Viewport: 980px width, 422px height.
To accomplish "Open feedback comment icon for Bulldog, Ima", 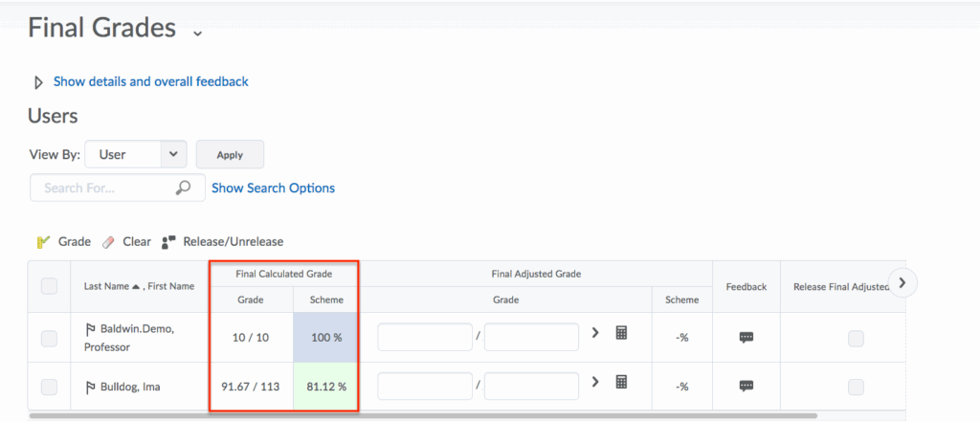I will click(746, 386).
